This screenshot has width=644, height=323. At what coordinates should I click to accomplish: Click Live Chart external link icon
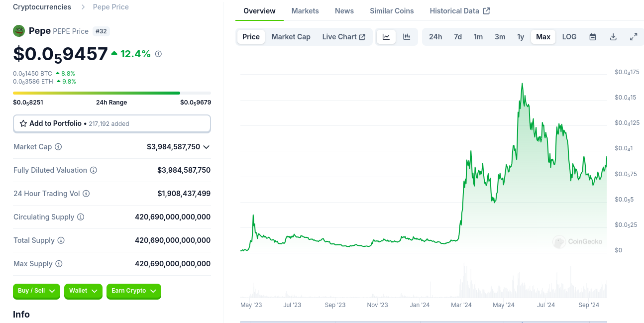point(362,37)
